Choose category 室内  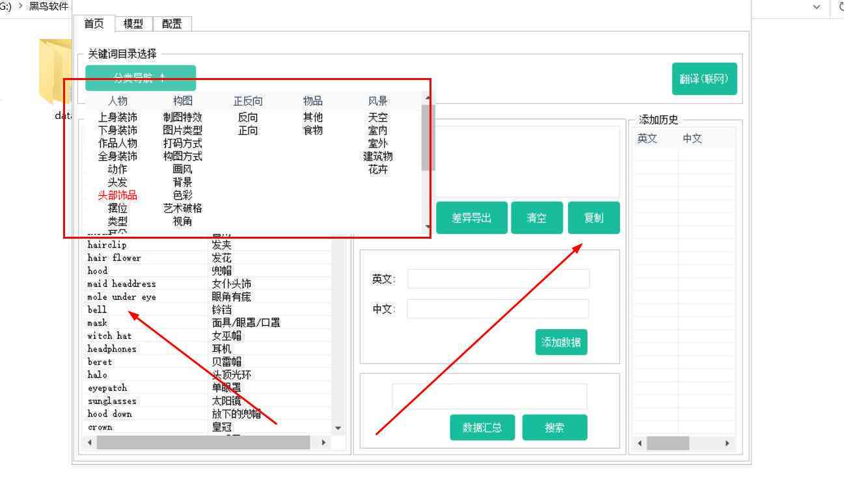click(x=378, y=131)
